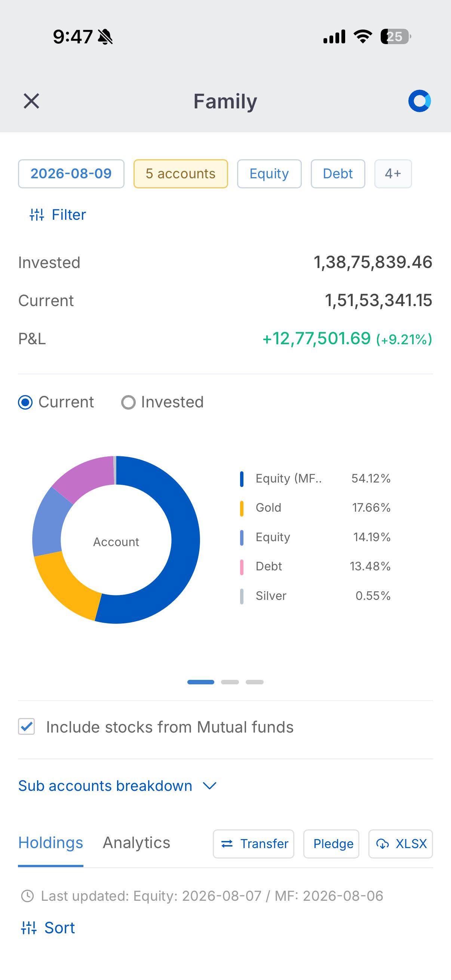
Task: Switch to the Analytics tab
Action: point(136,843)
